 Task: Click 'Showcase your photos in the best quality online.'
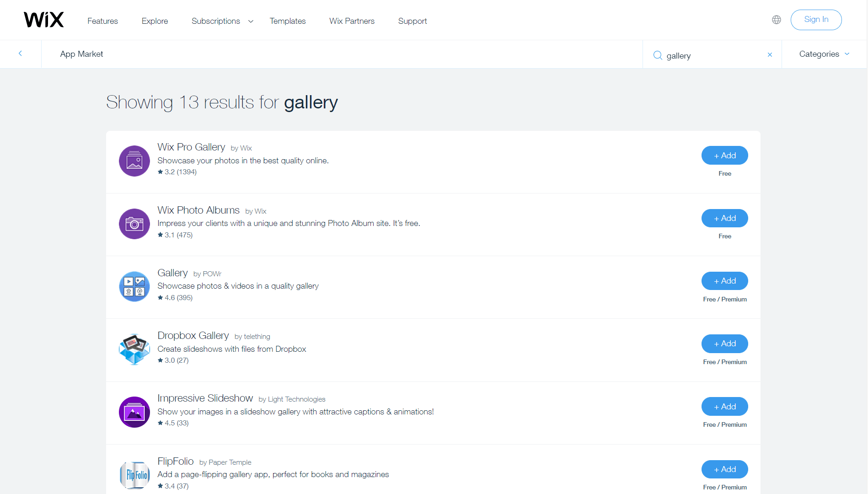(x=243, y=161)
